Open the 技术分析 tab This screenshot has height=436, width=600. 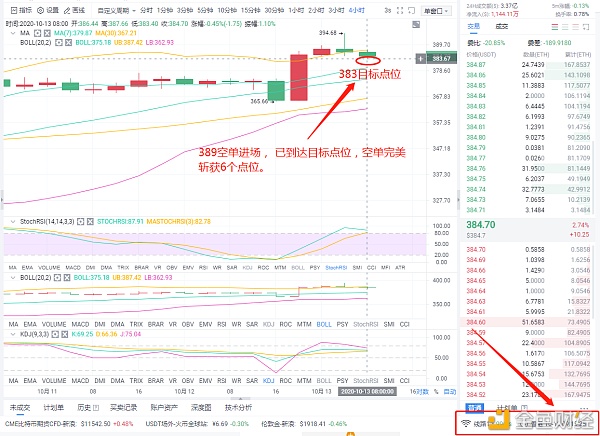238,408
